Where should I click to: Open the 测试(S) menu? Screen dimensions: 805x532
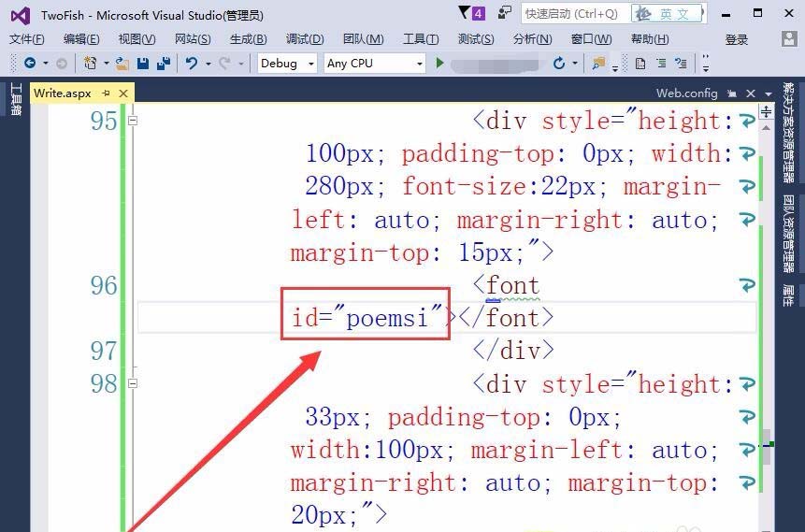476,39
